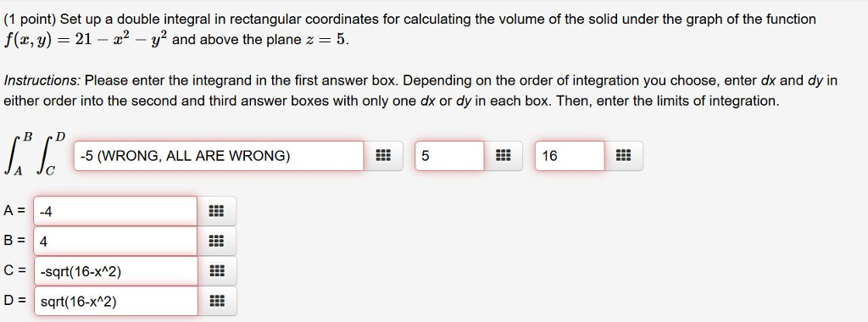
Task: Click the second answer box containing 5
Action: tap(449, 156)
